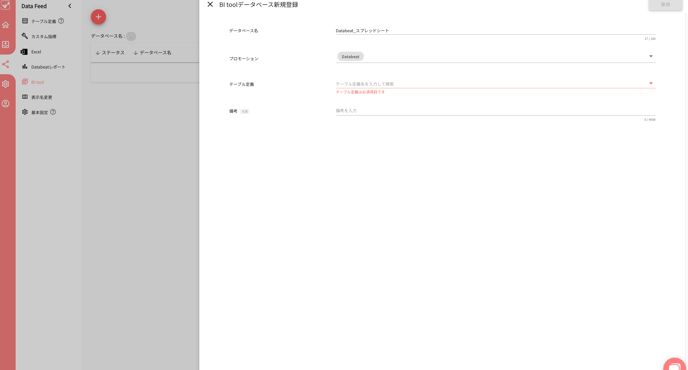Click the red plus add button
This screenshot has height=370, width=688.
click(x=98, y=17)
